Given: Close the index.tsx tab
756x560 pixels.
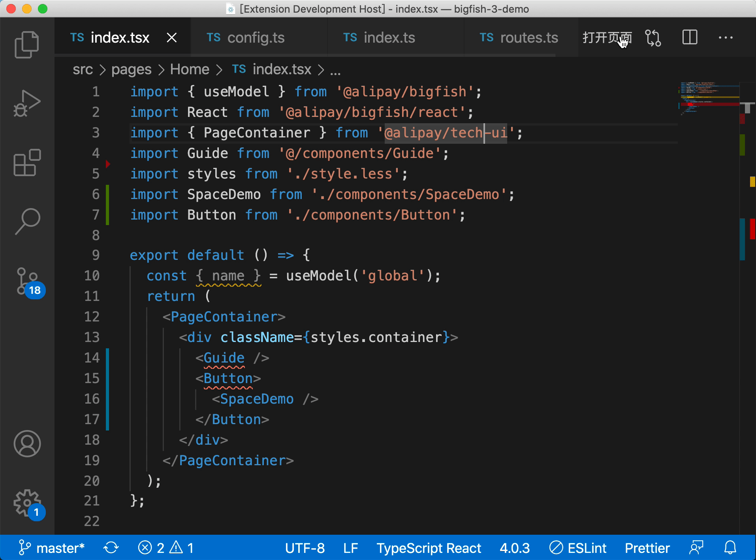Looking at the screenshot, I should coord(171,38).
